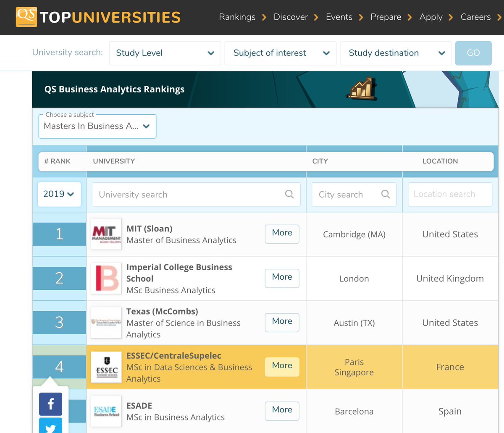Image resolution: width=504 pixels, height=433 pixels.
Task: Open the MIT (Sloan) university link
Action: pos(150,229)
